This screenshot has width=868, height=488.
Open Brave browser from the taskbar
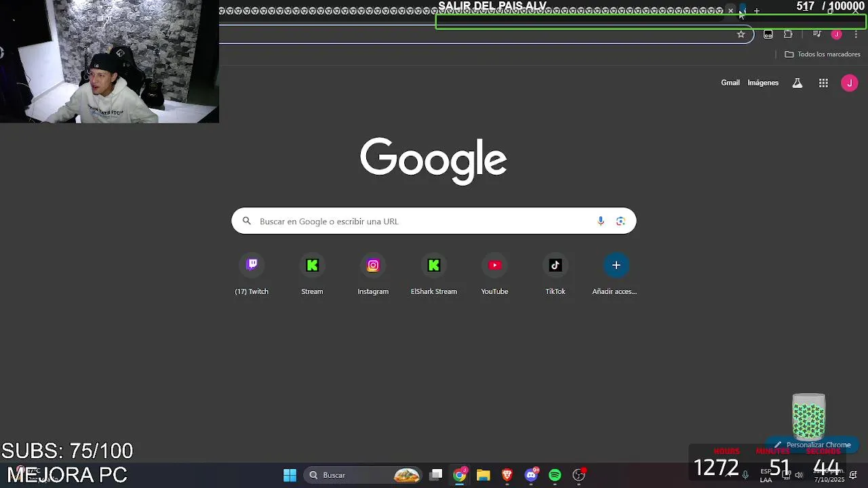507,475
